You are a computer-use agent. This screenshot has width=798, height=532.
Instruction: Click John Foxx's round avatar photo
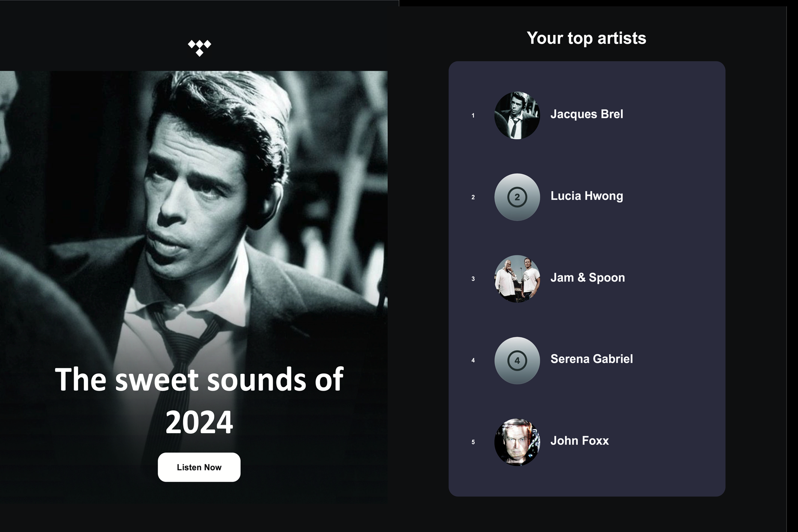coord(517,442)
